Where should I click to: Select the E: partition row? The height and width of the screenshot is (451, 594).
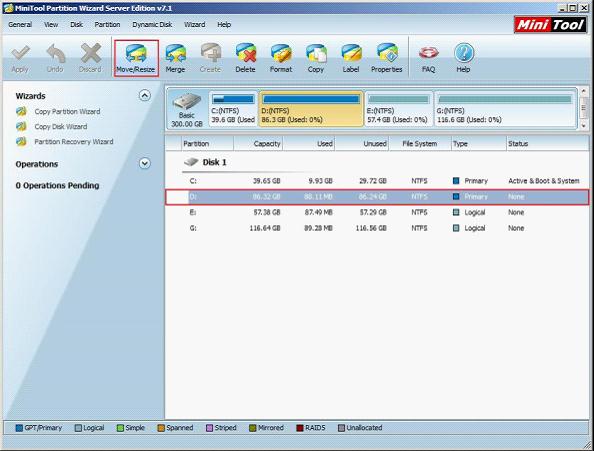(377, 212)
